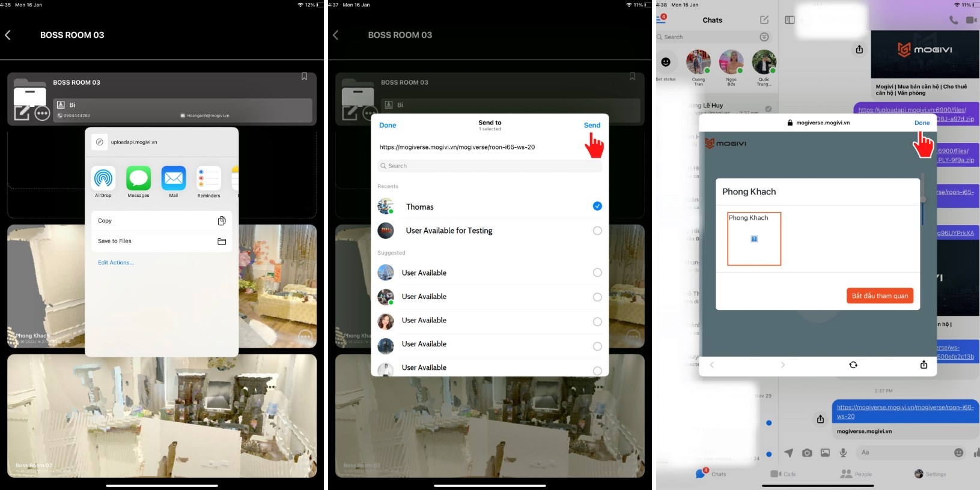Open Quoc Trung story avatar
980x490 pixels.
click(764, 62)
